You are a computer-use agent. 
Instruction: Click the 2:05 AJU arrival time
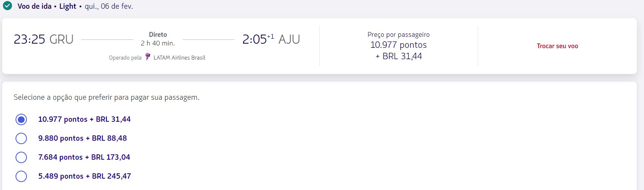pyautogui.click(x=271, y=39)
